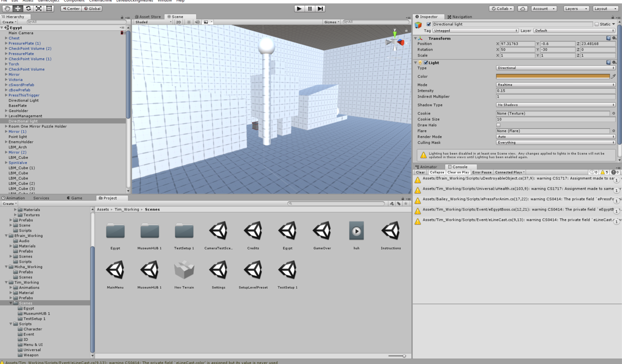Toggle the Static checkbox
622x364 pixels.
point(597,24)
